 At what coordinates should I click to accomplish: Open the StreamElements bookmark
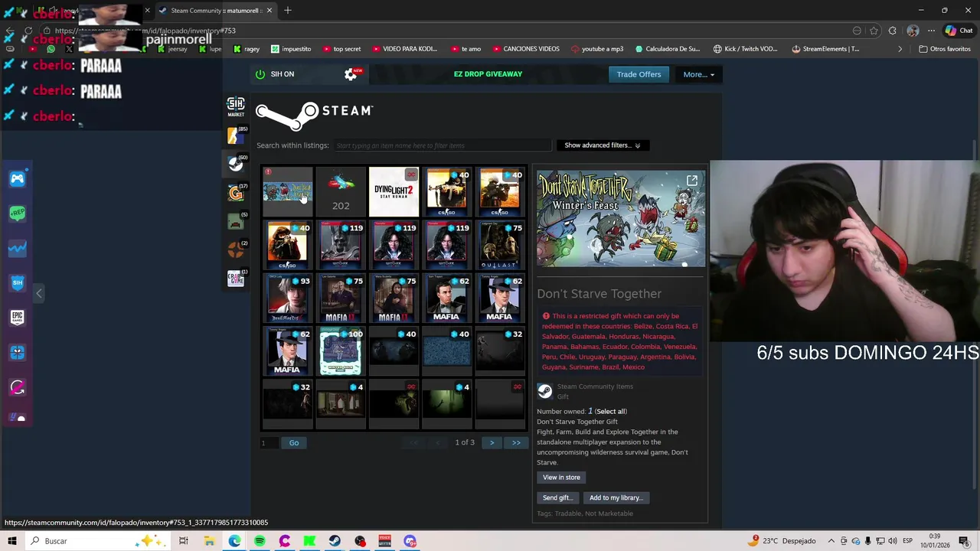point(825,49)
